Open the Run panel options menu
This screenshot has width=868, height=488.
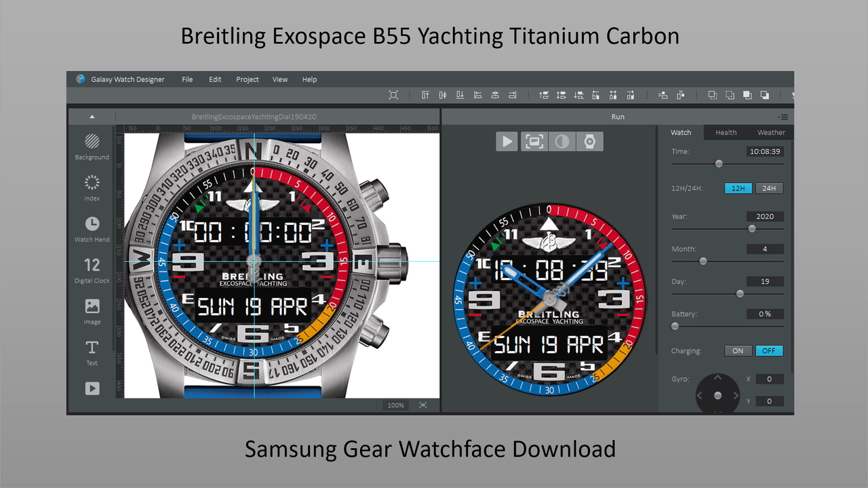[783, 116]
